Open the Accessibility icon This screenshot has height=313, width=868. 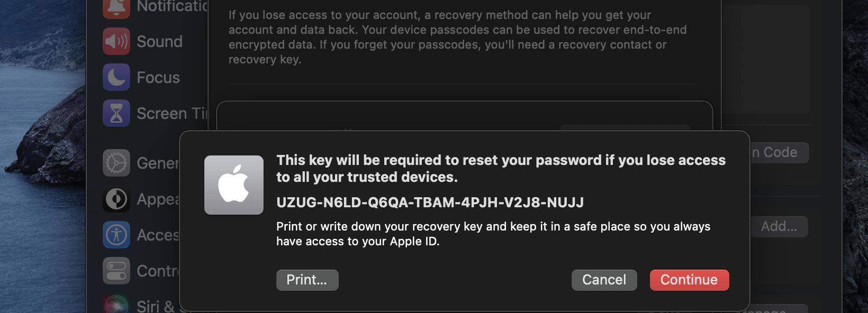(x=116, y=235)
